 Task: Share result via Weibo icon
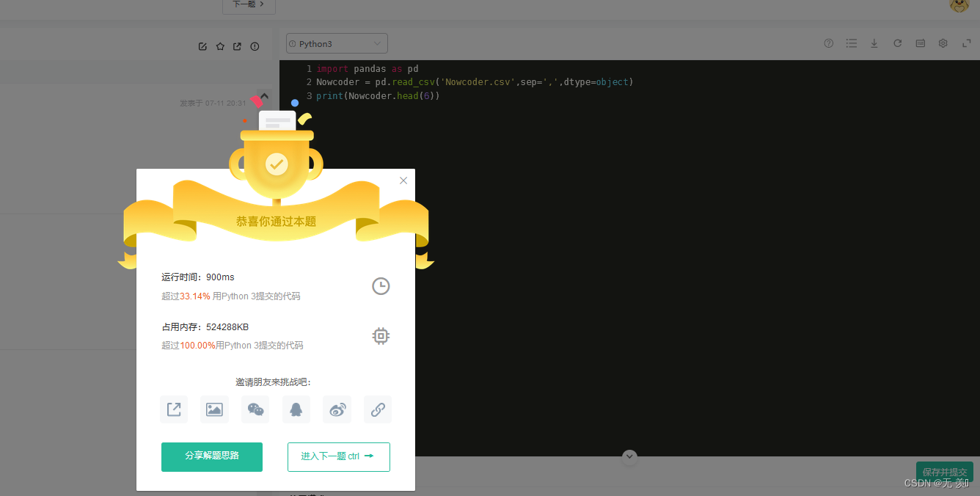[337, 409]
